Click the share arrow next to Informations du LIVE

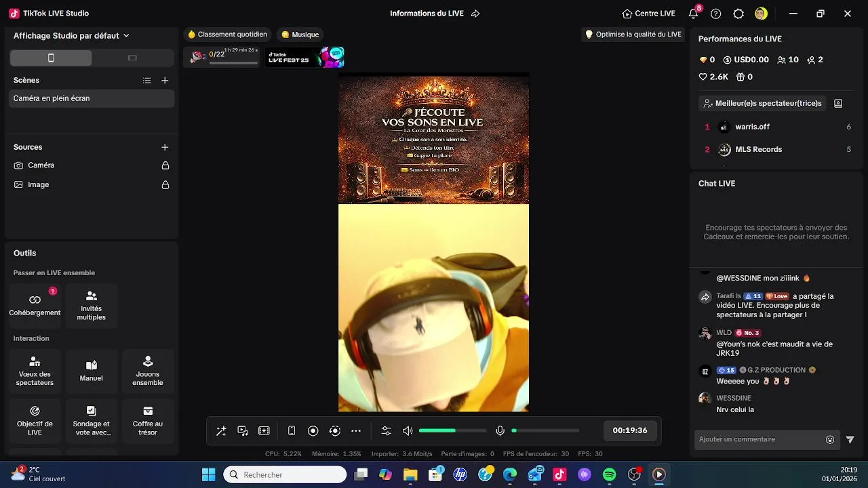click(x=475, y=14)
